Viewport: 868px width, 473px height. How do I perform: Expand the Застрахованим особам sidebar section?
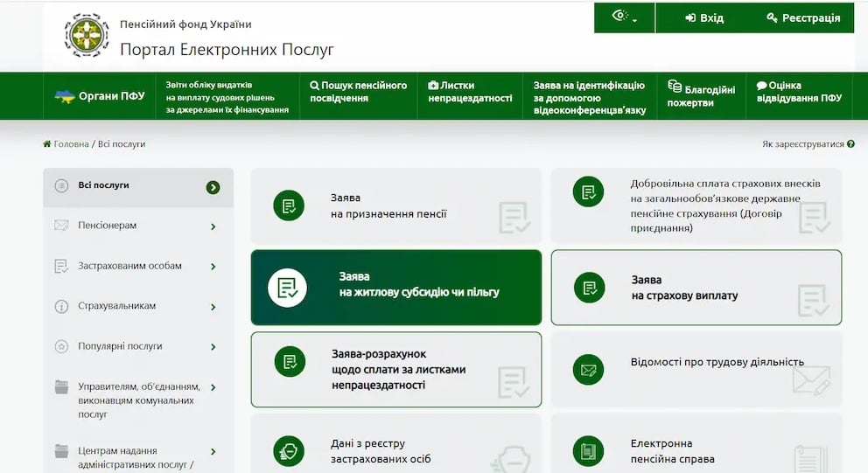(x=213, y=267)
